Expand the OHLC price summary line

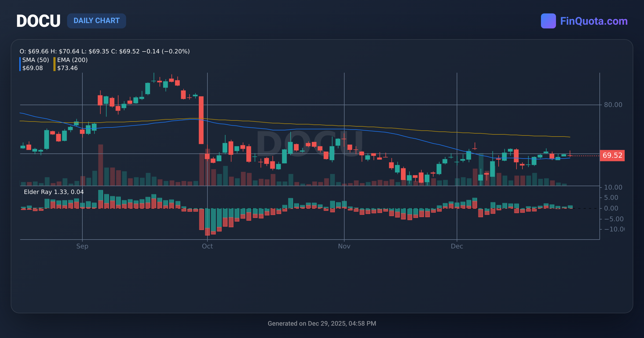click(x=104, y=51)
